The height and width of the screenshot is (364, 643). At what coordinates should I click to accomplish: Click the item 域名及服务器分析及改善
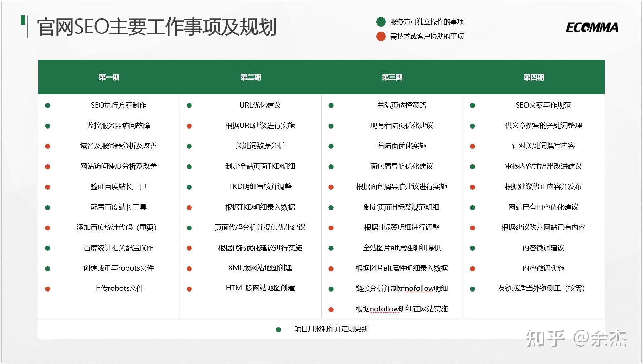coord(119,146)
